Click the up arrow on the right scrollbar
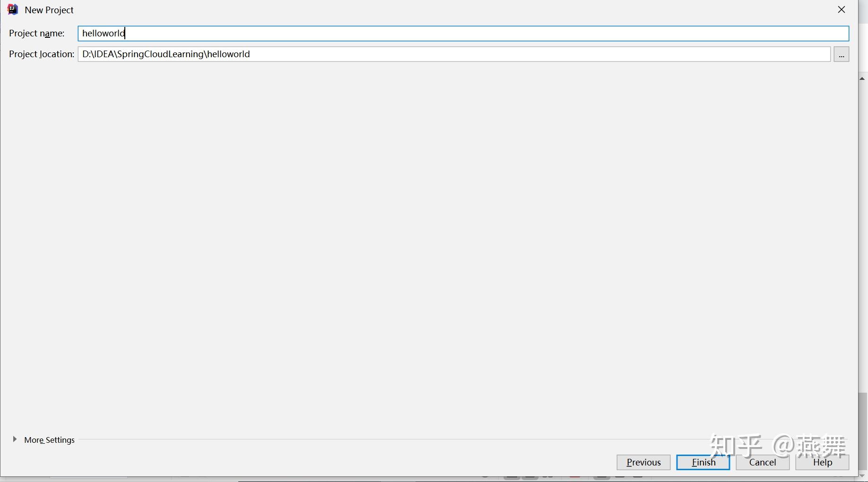 (x=862, y=78)
